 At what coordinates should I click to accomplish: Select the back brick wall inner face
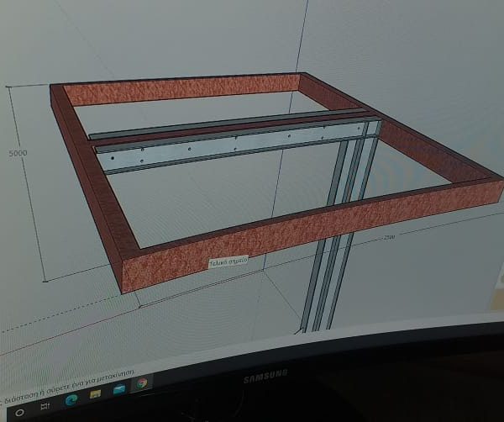[x=181, y=89]
